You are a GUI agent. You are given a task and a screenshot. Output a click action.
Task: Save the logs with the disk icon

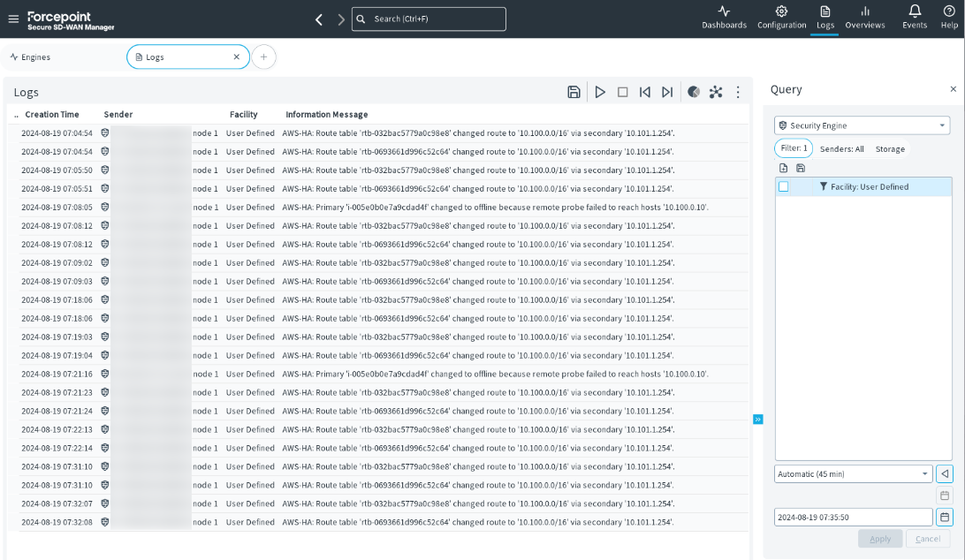pos(574,93)
